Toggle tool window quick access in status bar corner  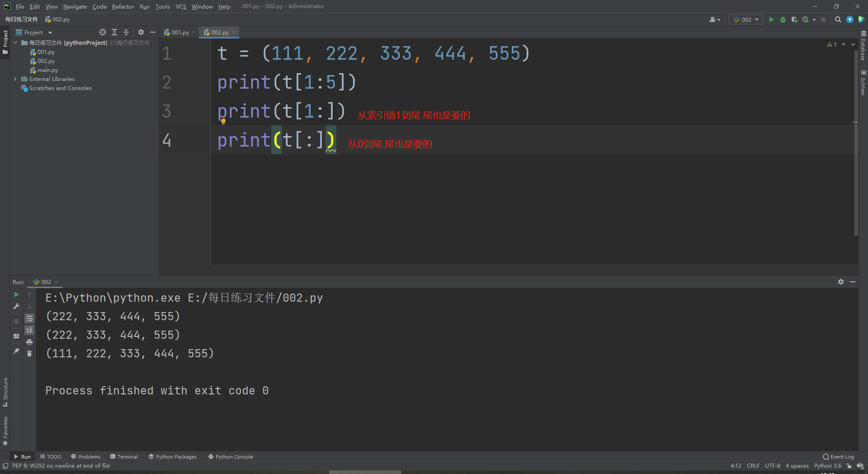tap(5, 466)
